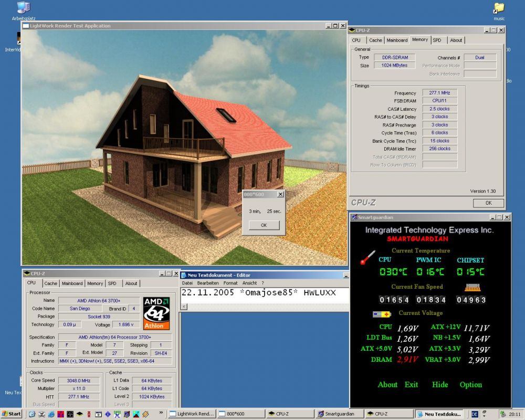Screen dimensions: 525x420
Task: Click the thermometer icon in Smartguardian
Action: click(367, 258)
